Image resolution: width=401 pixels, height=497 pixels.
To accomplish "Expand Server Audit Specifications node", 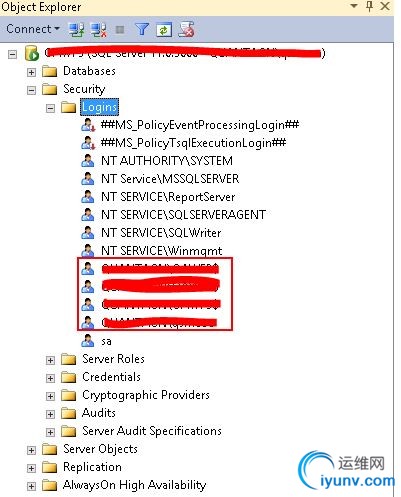I will click(x=50, y=432).
